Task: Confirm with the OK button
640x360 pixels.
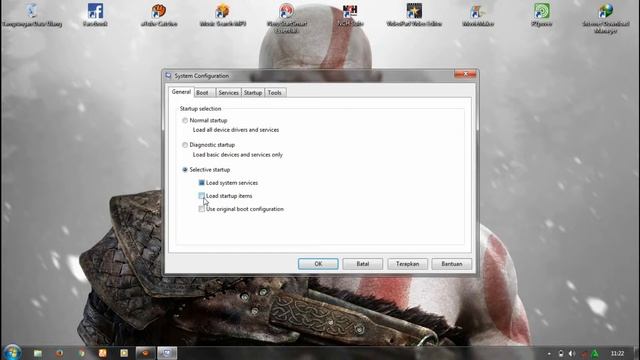Action: [318, 264]
